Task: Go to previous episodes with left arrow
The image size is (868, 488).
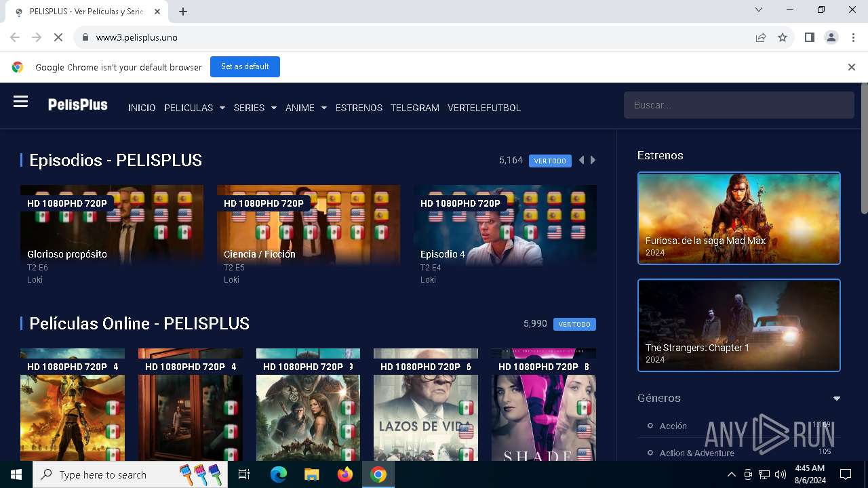Action: point(581,161)
